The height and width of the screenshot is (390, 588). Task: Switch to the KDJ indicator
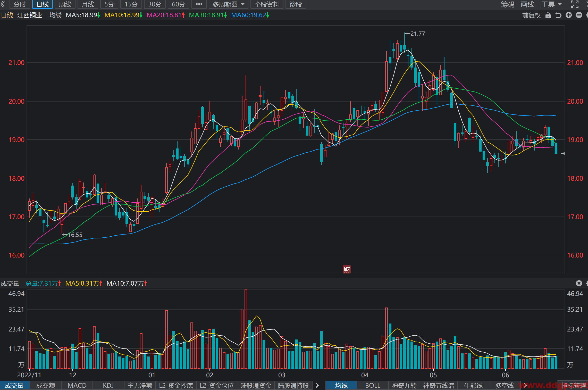tap(108, 385)
